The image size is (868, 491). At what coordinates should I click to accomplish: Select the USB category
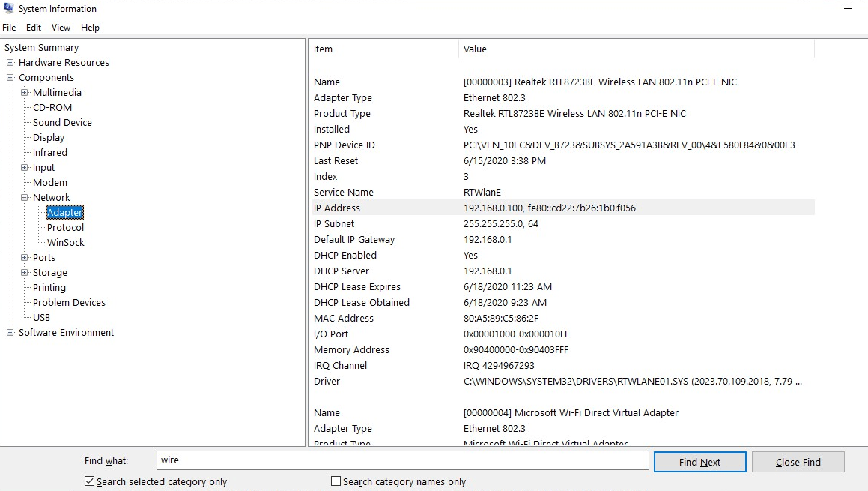point(41,318)
